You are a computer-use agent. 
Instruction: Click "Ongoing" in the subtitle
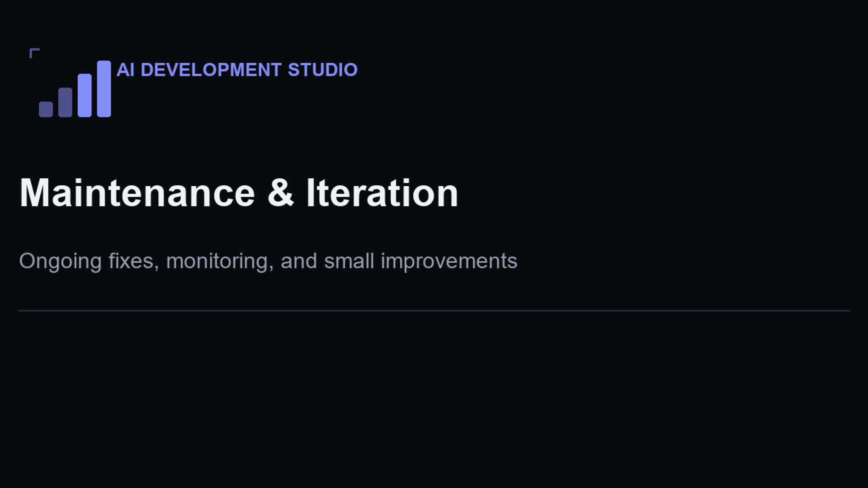coord(60,262)
